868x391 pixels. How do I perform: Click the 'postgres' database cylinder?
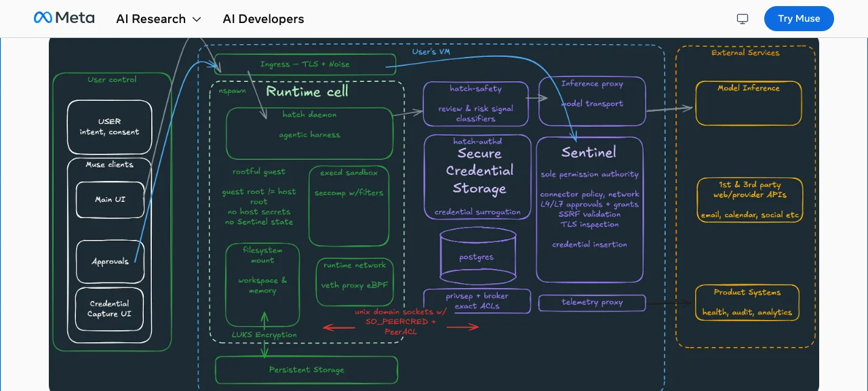coord(477,255)
